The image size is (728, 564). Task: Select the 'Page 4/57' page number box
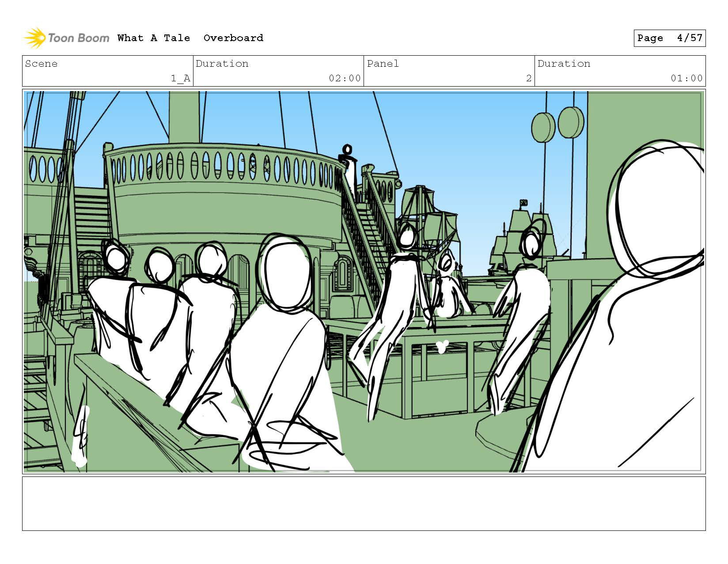pos(669,38)
